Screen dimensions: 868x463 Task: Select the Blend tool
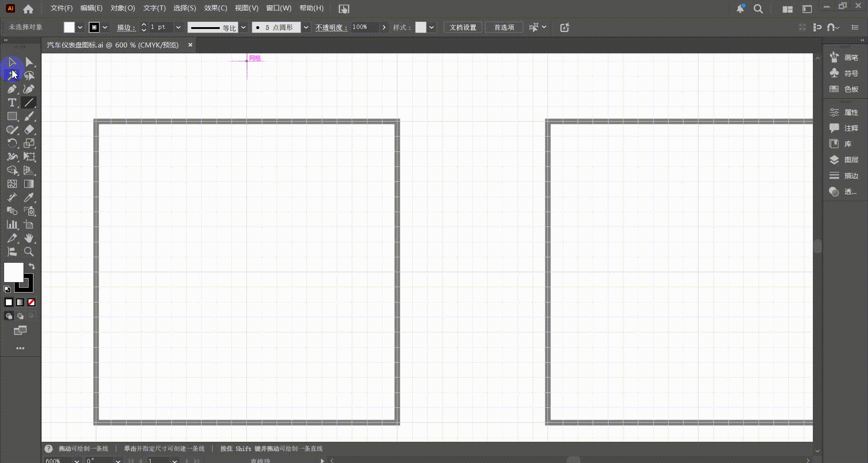[x=12, y=211]
